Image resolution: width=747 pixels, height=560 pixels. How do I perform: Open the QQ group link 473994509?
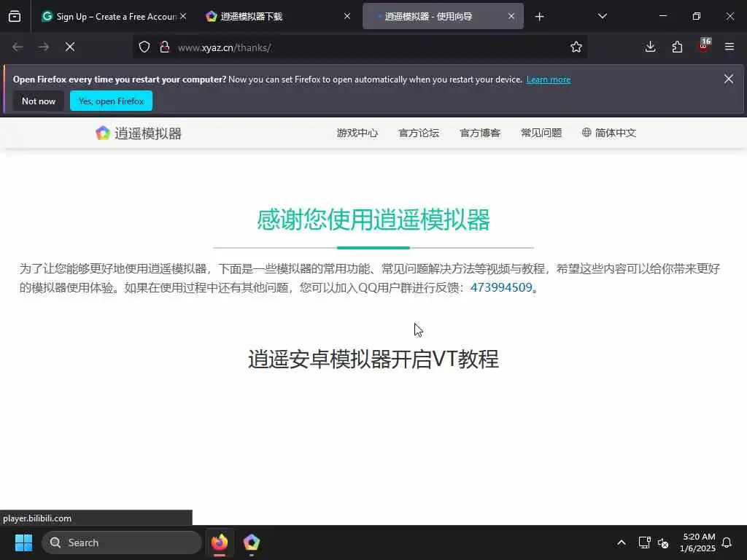(x=501, y=287)
